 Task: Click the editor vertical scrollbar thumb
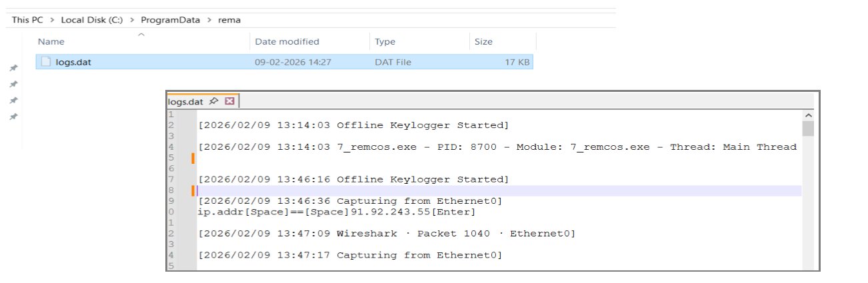[x=807, y=128]
